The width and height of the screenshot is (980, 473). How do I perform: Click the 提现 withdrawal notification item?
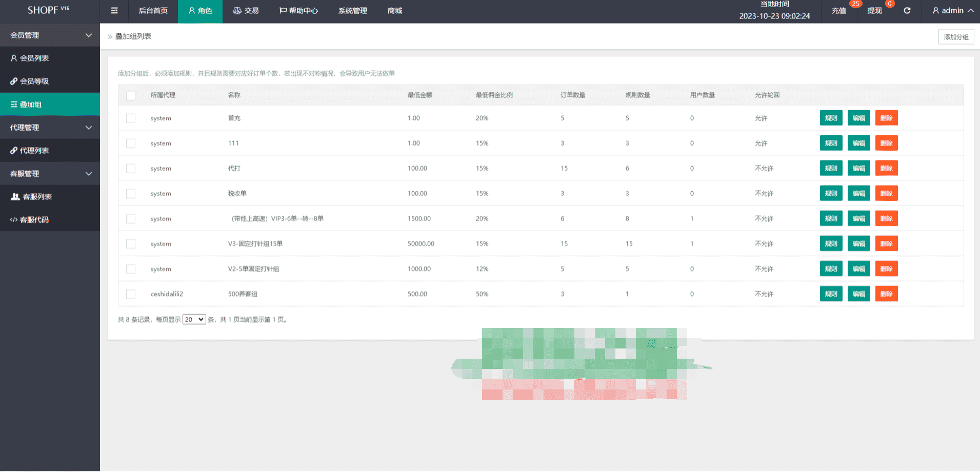point(874,11)
